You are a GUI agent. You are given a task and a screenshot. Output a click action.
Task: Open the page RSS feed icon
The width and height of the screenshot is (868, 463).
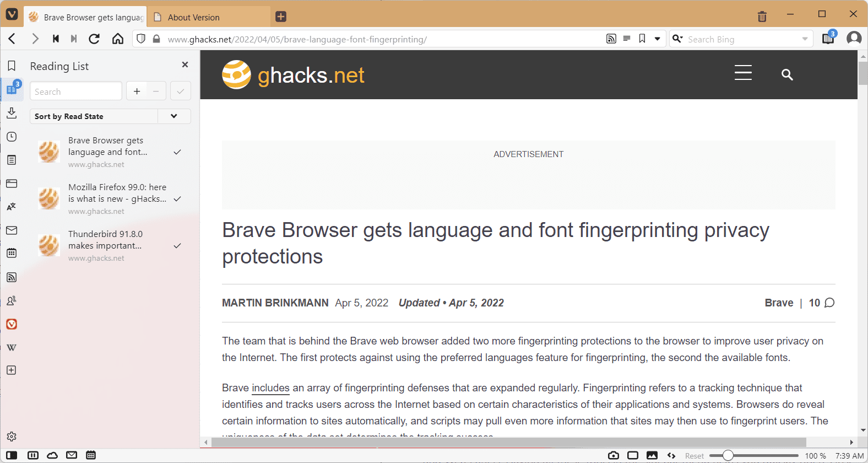click(611, 39)
